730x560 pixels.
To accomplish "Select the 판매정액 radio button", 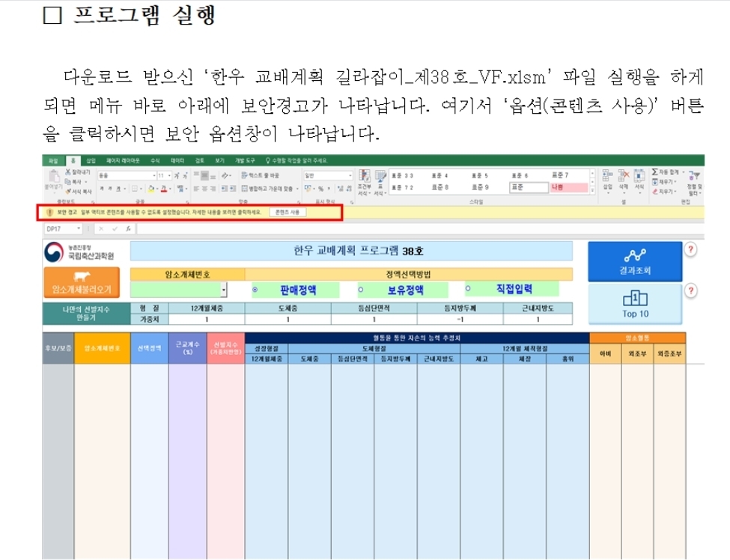I will tap(255, 289).
